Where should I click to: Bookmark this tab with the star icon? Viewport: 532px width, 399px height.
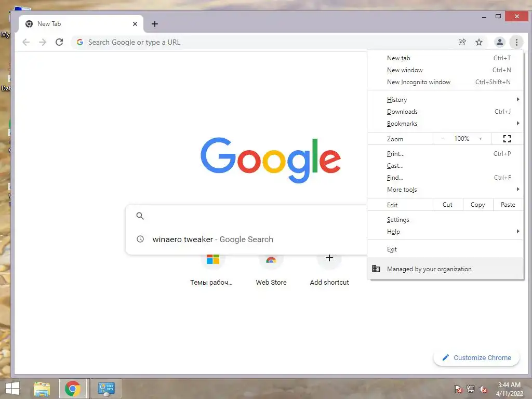[x=478, y=42]
